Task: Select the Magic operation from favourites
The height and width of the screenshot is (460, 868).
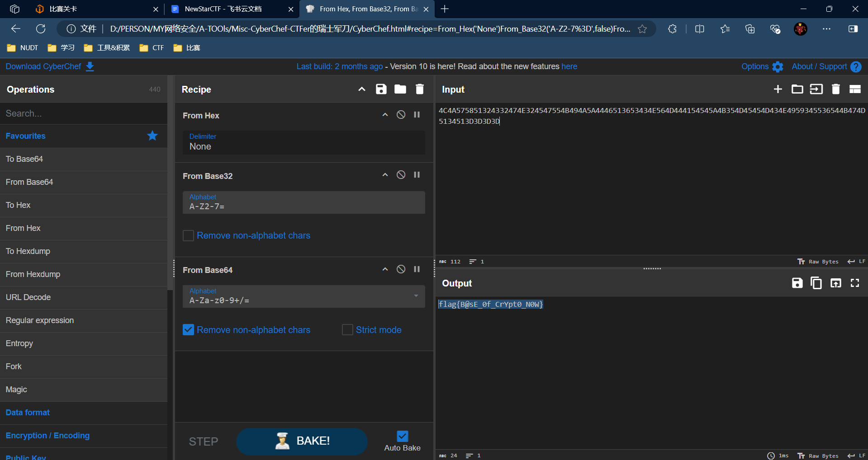Action: (17, 390)
